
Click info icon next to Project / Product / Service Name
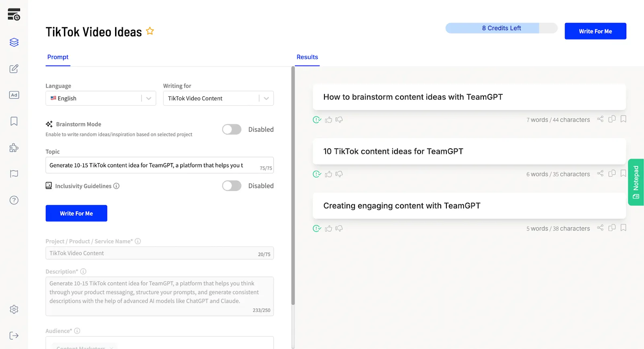point(138,241)
